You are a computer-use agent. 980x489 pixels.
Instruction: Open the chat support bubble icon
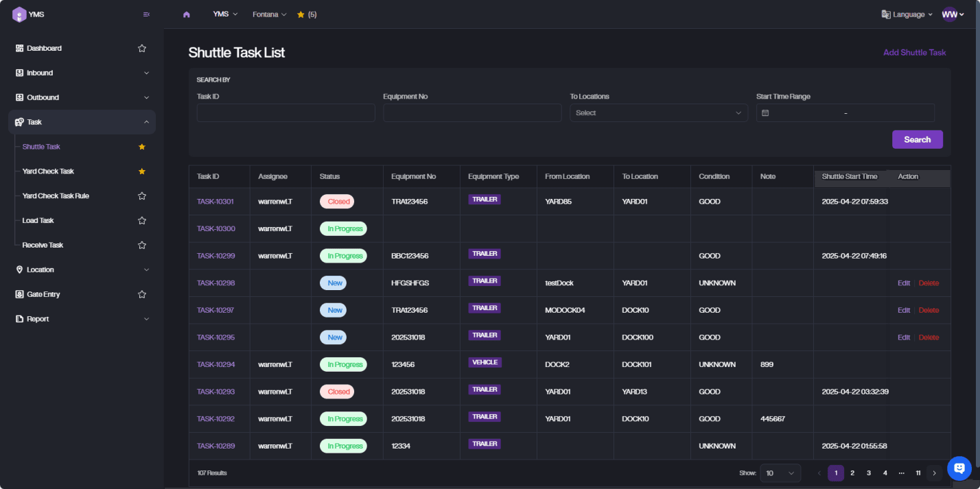(x=959, y=468)
